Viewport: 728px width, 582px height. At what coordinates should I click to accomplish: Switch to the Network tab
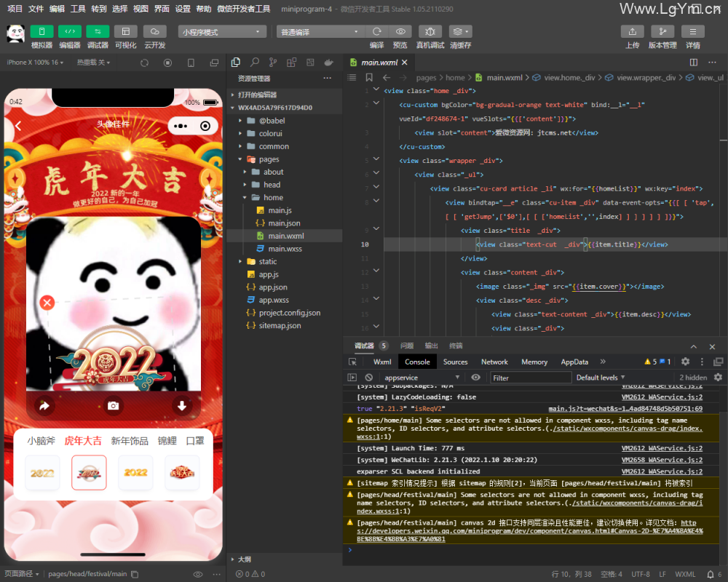tap(494, 362)
